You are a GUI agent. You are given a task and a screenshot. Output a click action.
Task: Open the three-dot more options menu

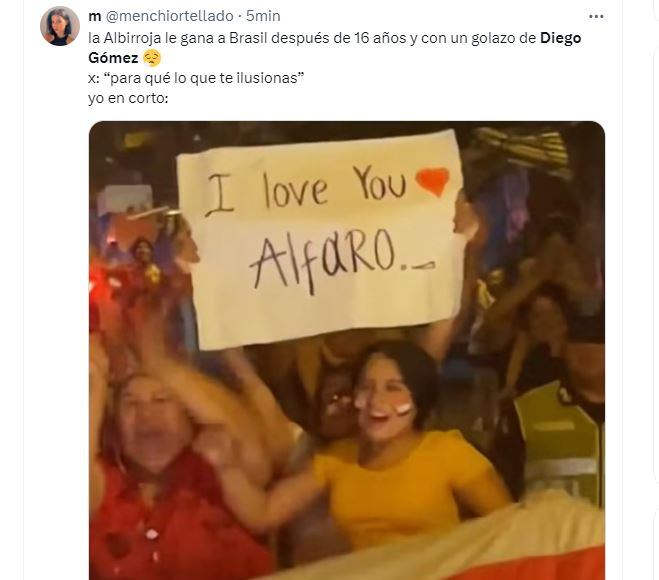pyautogui.click(x=596, y=16)
